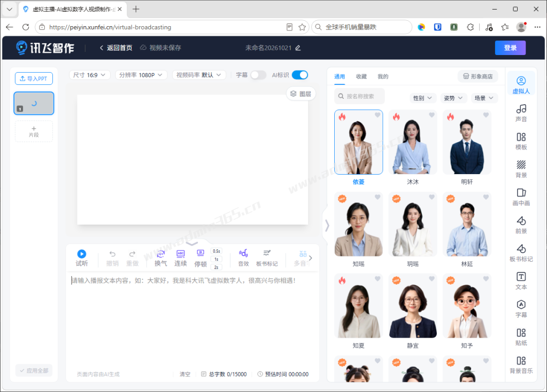Open the 尺寸 16:9 size dropdown
547x392 pixels.
point(90,75)
